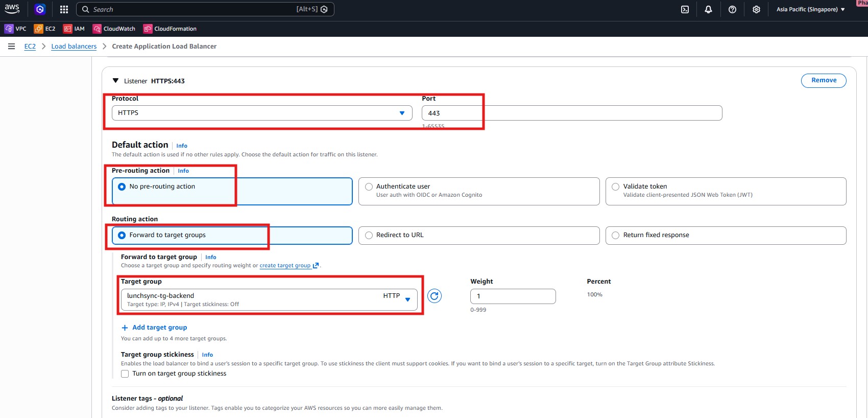Click the AWS logo home icon
The height and width of the screenshot is (418, 868).
point(12,9)
